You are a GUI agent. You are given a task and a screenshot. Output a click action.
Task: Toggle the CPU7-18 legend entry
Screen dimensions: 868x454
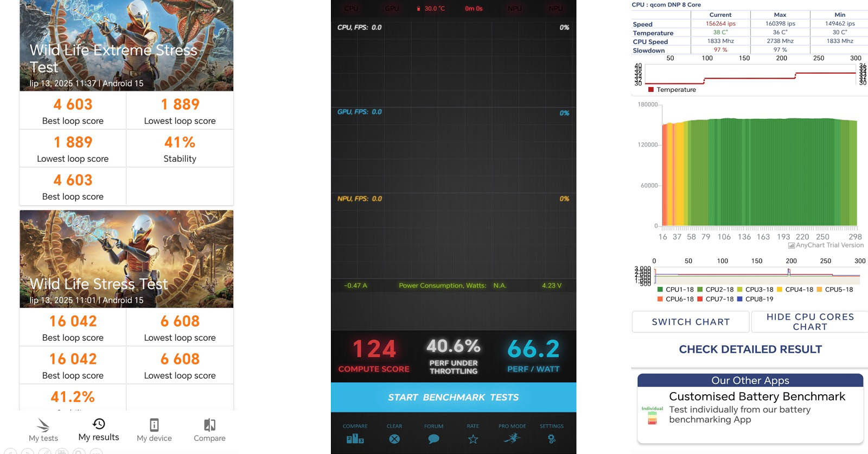tap(715, 299)
